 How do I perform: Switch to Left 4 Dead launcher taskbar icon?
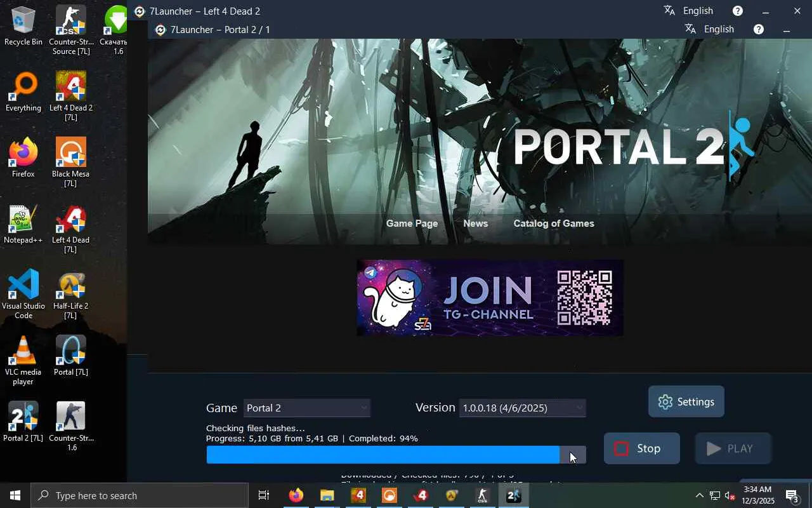tap(421, 495)
